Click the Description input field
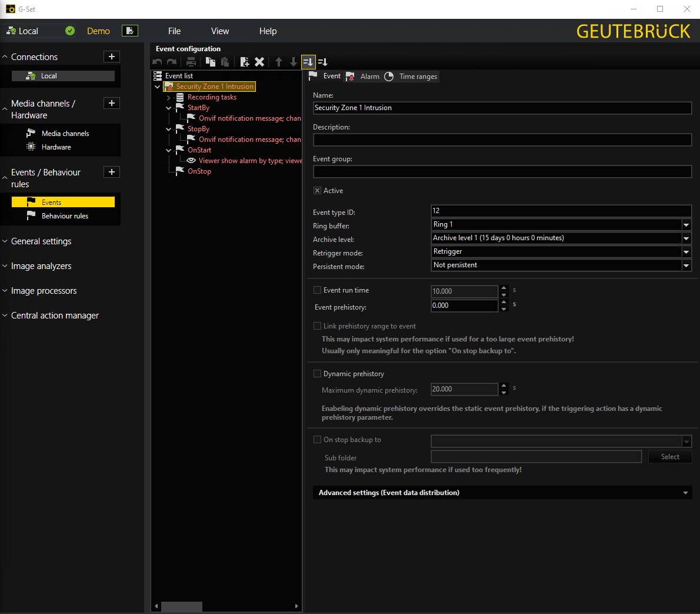The image size is (700, 614). tap(502, 140)
